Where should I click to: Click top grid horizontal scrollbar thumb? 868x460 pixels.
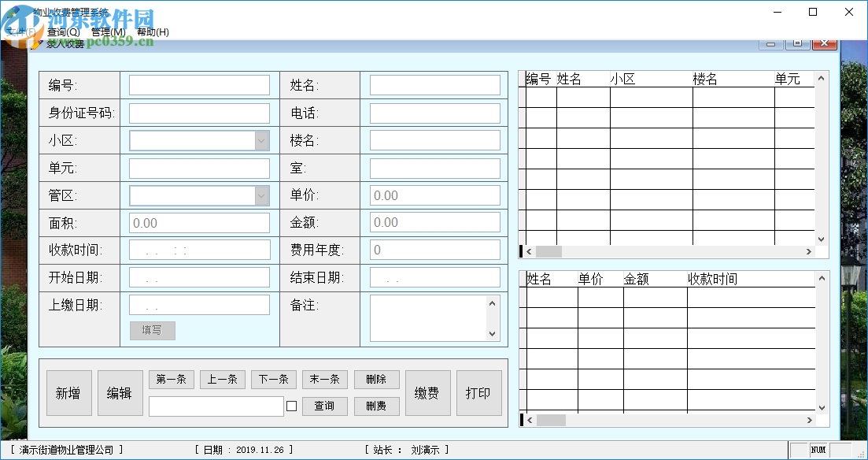(x=549, y=251)
